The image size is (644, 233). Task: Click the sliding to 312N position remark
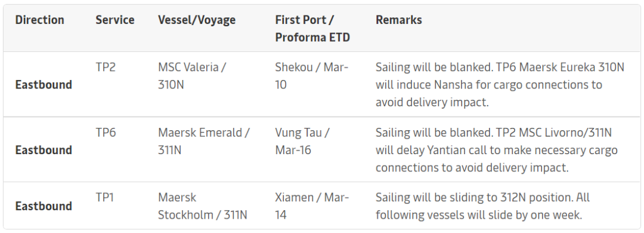(519, 197)
